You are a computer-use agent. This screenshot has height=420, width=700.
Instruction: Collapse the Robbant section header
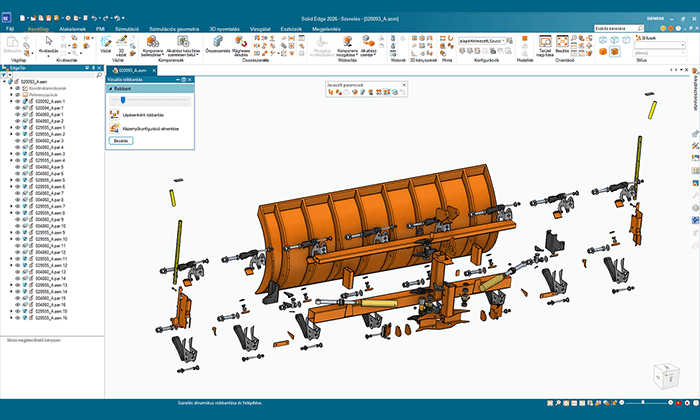pyautogui.click(x=109, y=88)
